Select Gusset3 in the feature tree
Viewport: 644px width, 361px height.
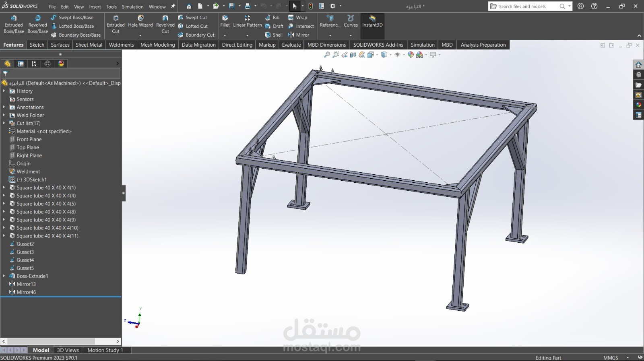coord(25,252)
